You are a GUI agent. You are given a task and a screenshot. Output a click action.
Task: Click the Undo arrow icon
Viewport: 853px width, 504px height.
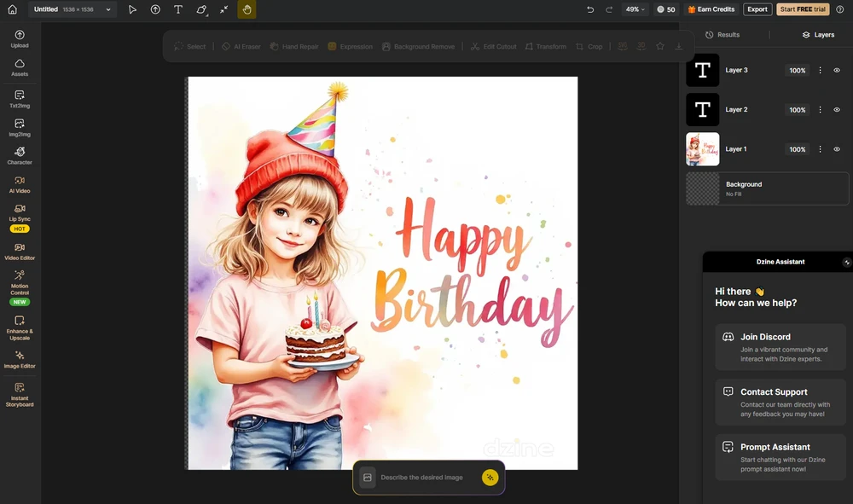click(x=590, y=9)
